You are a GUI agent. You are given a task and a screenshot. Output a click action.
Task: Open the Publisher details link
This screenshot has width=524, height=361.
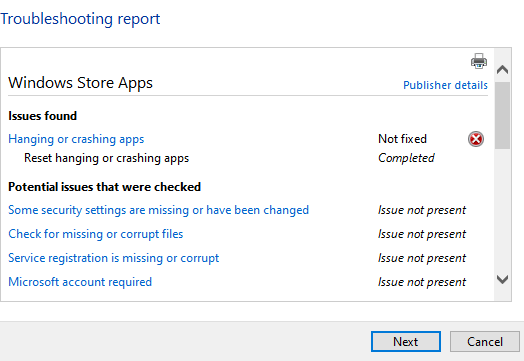click(445, 85)
